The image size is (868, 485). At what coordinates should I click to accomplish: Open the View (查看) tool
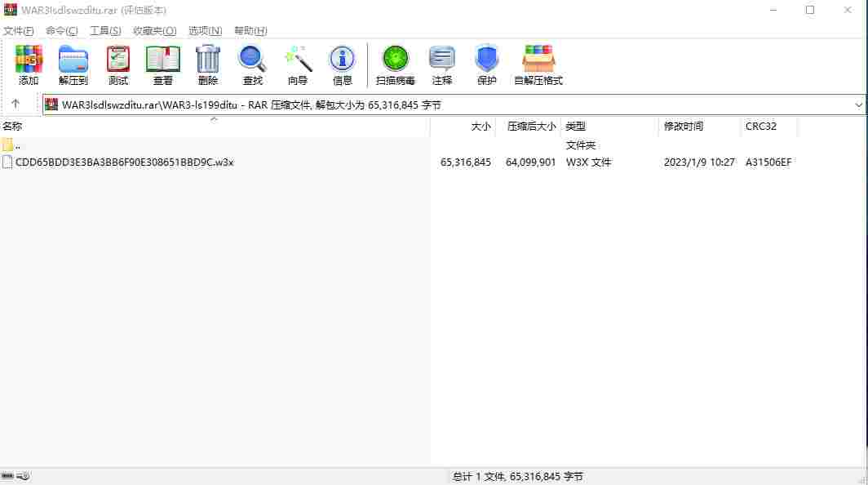tap(163, 65)
